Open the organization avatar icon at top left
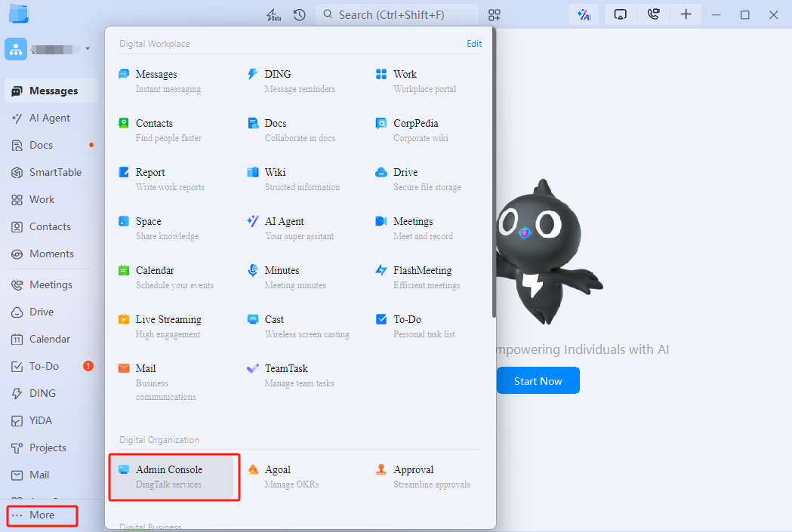 [x=16, y=49]
